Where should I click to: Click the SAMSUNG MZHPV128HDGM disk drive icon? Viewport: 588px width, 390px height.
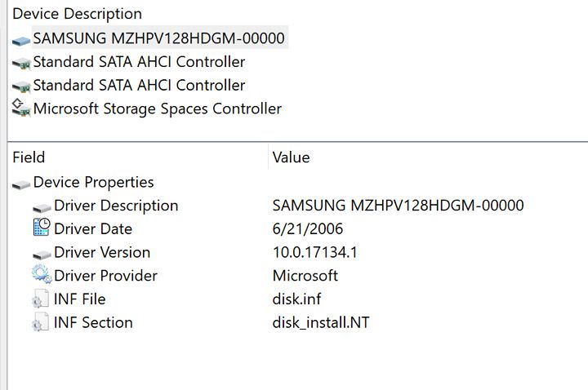coord(21,39)
